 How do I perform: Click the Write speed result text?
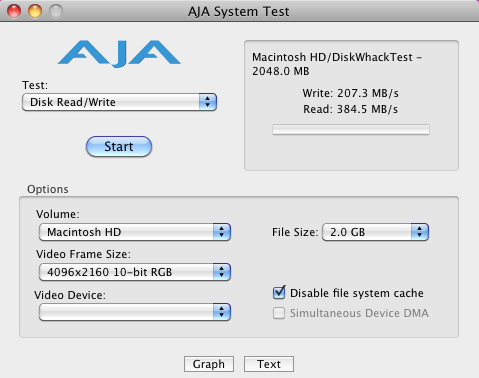coord(350,93)
